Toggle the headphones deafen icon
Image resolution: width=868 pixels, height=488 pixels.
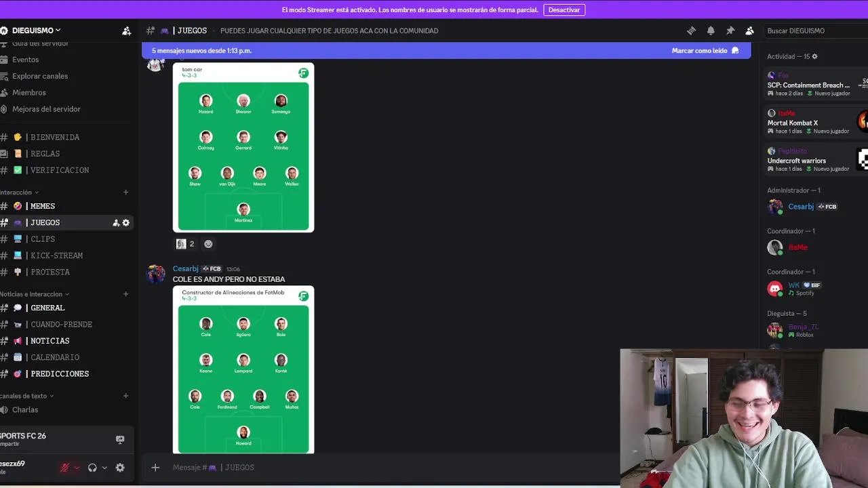pyautogui.click(x=92, y=468)
